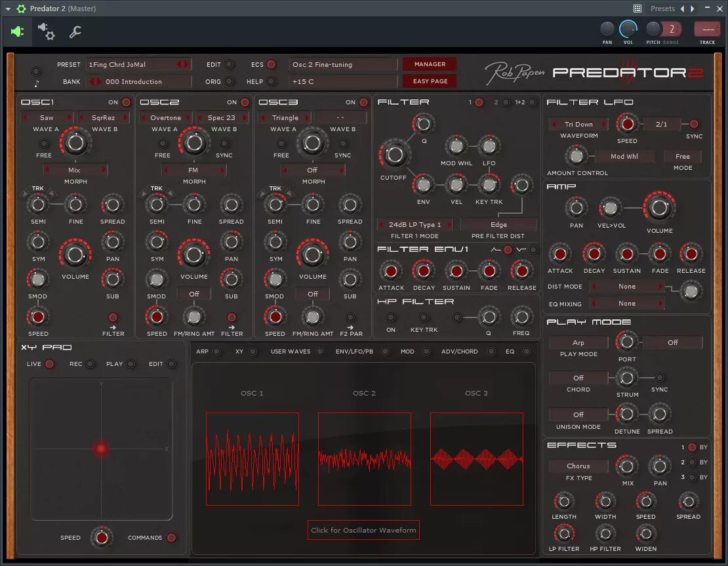728x566 pixels.
Task: Click the Amp Attack knob
Action: pyautogui.click(x=560, y=254)
